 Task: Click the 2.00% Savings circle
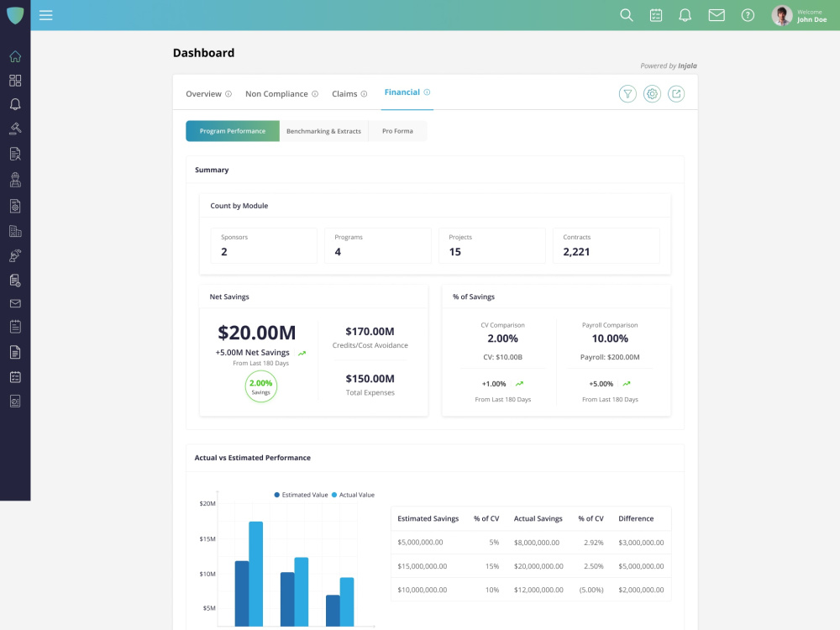(261, 386)
